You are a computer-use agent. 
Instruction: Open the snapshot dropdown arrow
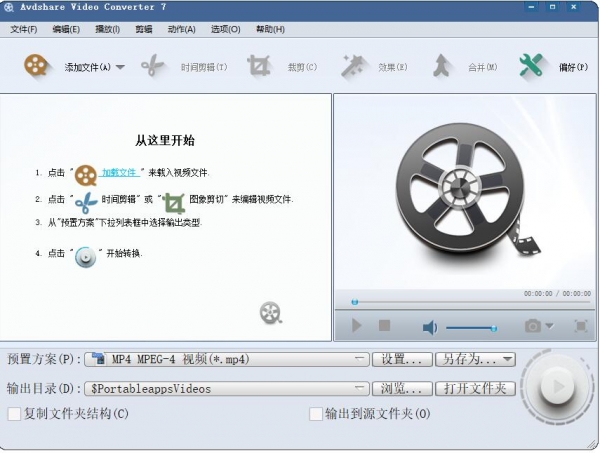coord(549,326)
